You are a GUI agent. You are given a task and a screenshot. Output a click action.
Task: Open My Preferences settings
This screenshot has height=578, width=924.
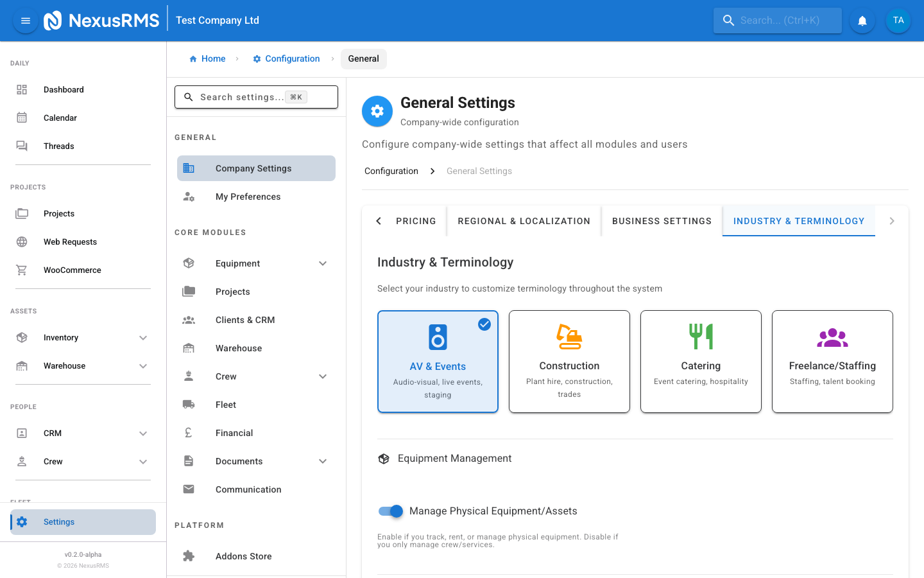click(x=248, y=197)
